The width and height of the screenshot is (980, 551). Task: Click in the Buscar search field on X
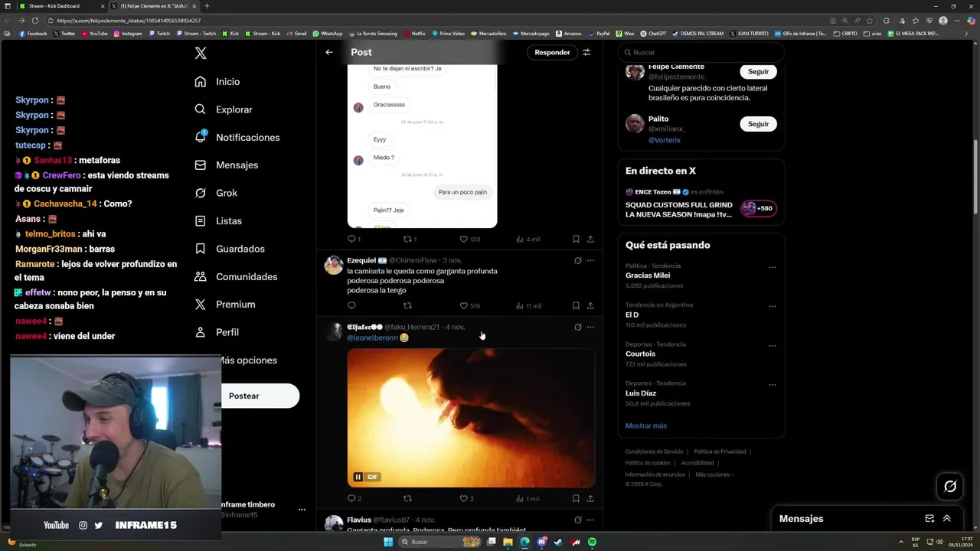coord(701,52)
